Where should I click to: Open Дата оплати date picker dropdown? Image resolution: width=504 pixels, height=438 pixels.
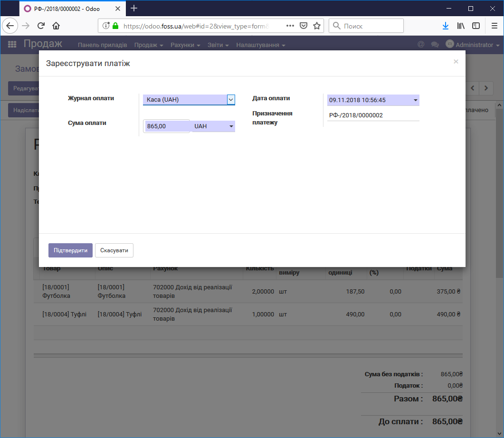coord(415,100)
